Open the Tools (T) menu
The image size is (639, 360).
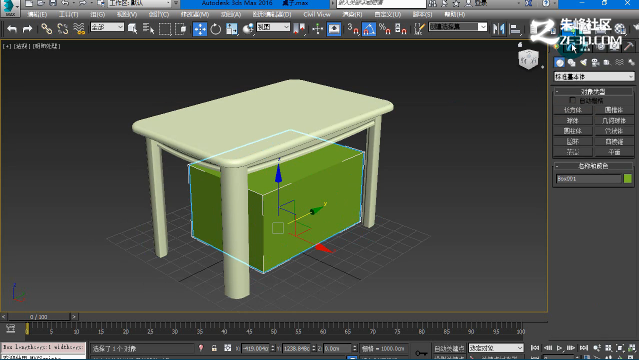point(68,14)
